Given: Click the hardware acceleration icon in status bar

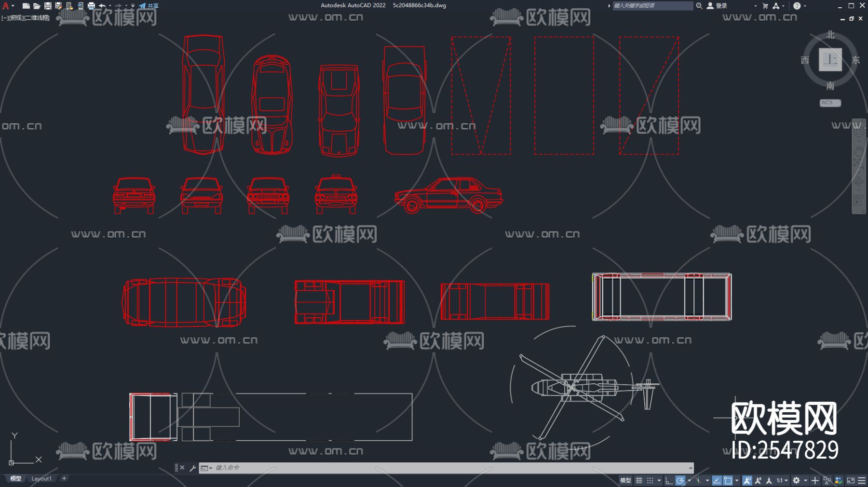Looking at the screenshot, I should click(x=839, y=480).
